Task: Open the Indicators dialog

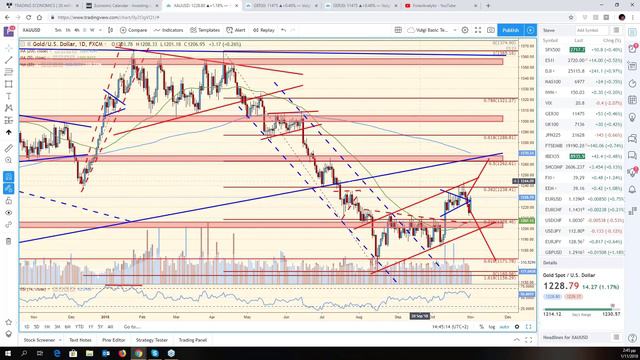Action: click(x=169, y=30)
